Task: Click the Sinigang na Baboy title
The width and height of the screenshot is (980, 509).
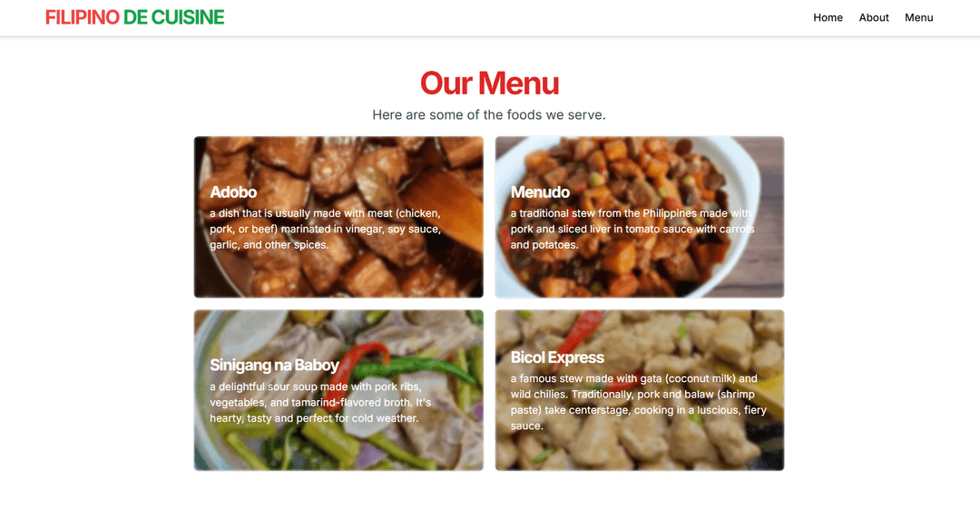Action: coord(274,365)
